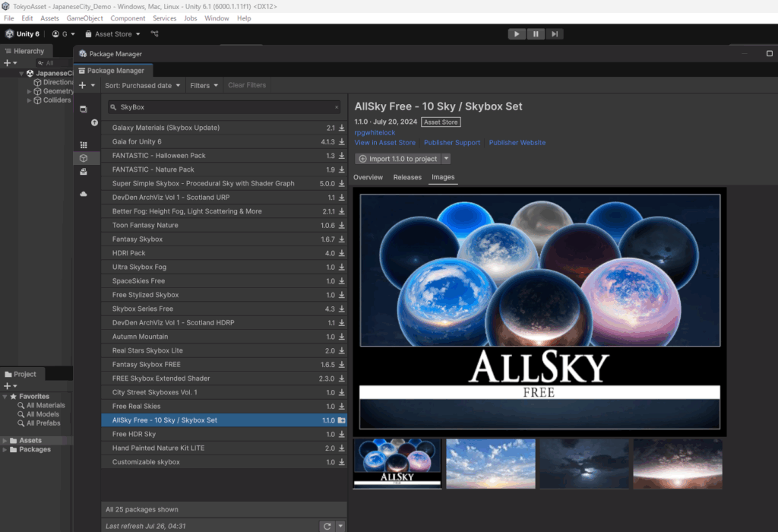Click the Project panel plus create button
This screenshot has width=778, height=532.
10,385
